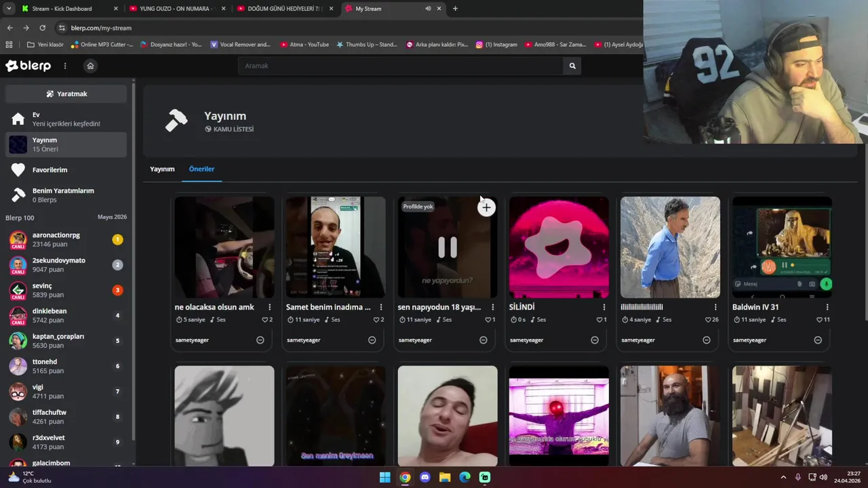Viewport: 868px width, 488px height.
Task: Like 'ne olacaksa olsun amk' heart icon
Action: [x=265, y=319]
